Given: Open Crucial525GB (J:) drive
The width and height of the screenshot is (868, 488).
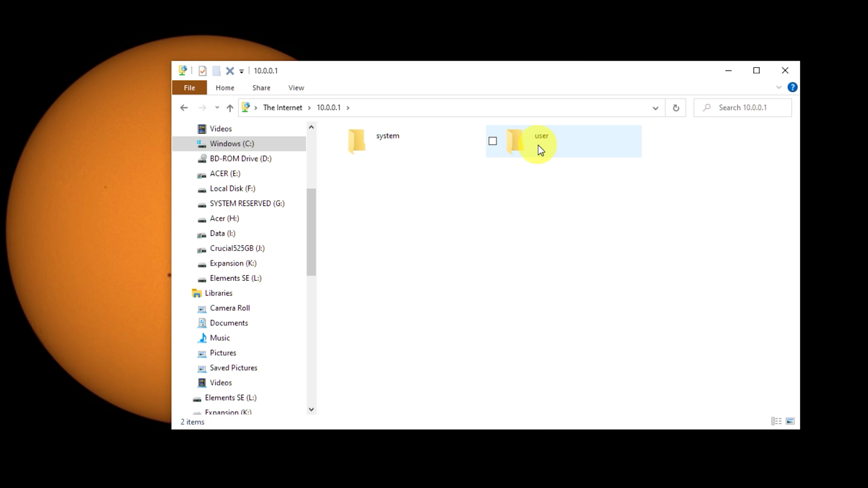Looking at the screenshot, I should pyautogui.click(x=237, y=248).
